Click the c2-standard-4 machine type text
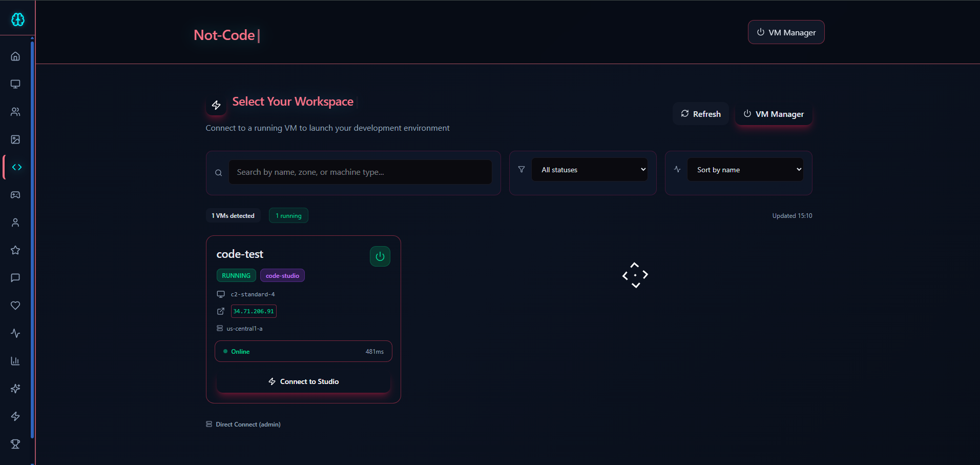The width and height of the screenshot is (980, 465). click(253, 294)
